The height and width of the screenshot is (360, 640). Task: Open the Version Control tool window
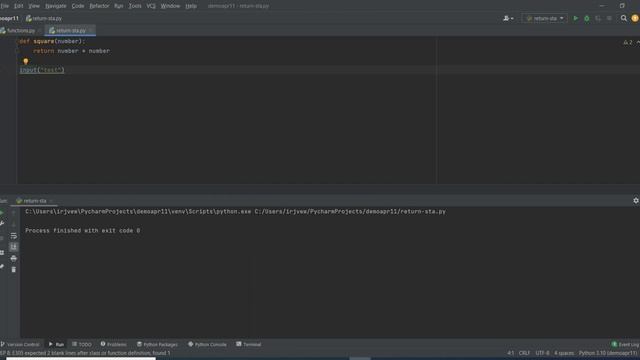[20, 344]
